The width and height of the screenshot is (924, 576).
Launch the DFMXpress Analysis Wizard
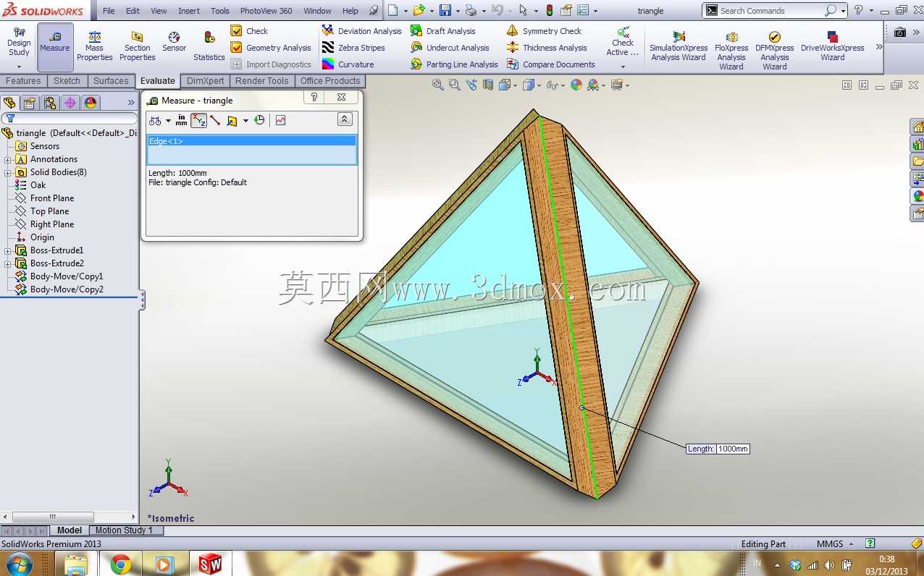[x=775, y=51]
